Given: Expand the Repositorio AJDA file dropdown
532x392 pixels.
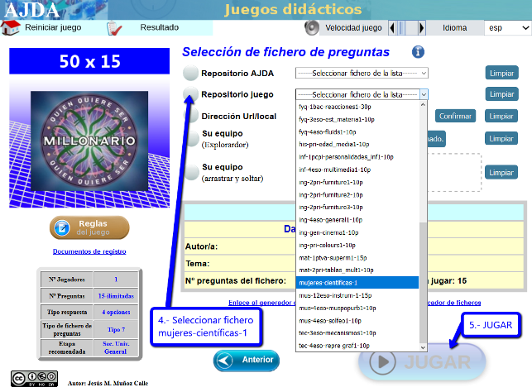Looking at the screenshot, I should (x=362, y=73).
